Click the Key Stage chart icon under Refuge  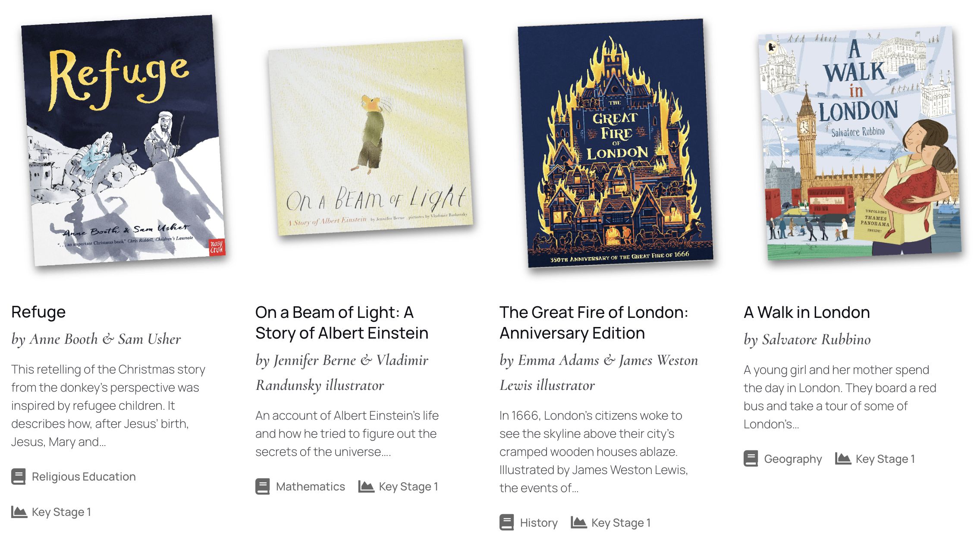[x=19, y=512]
